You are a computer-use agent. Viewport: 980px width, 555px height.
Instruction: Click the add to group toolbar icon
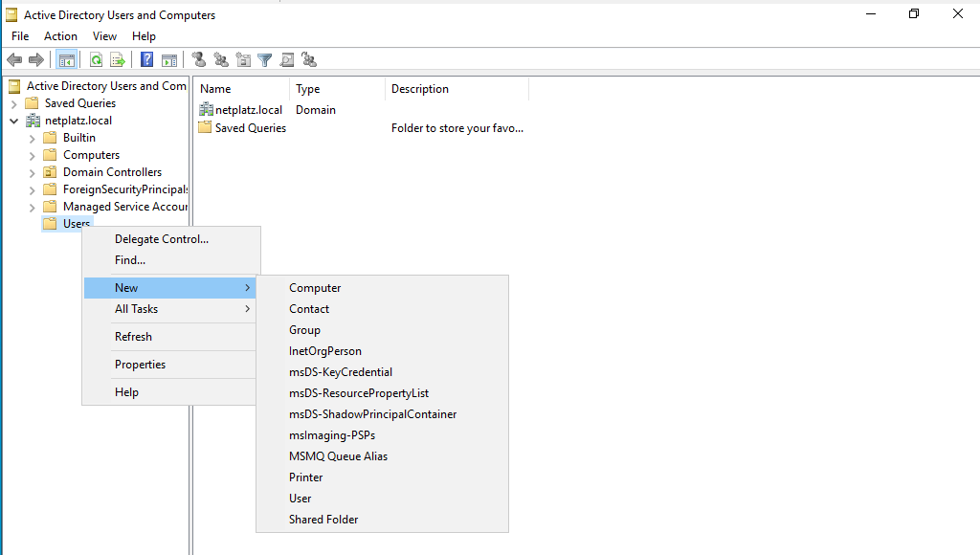(309, 60)
